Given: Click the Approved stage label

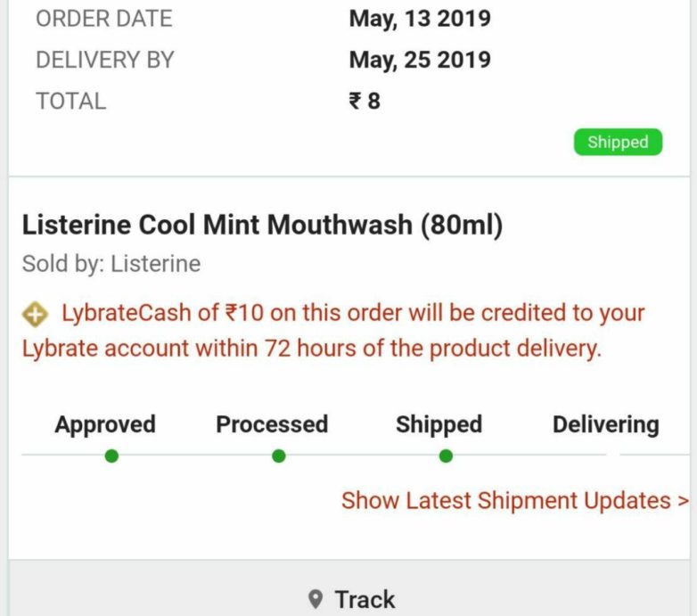Looking at the screenshot, I should coord(105,424).
